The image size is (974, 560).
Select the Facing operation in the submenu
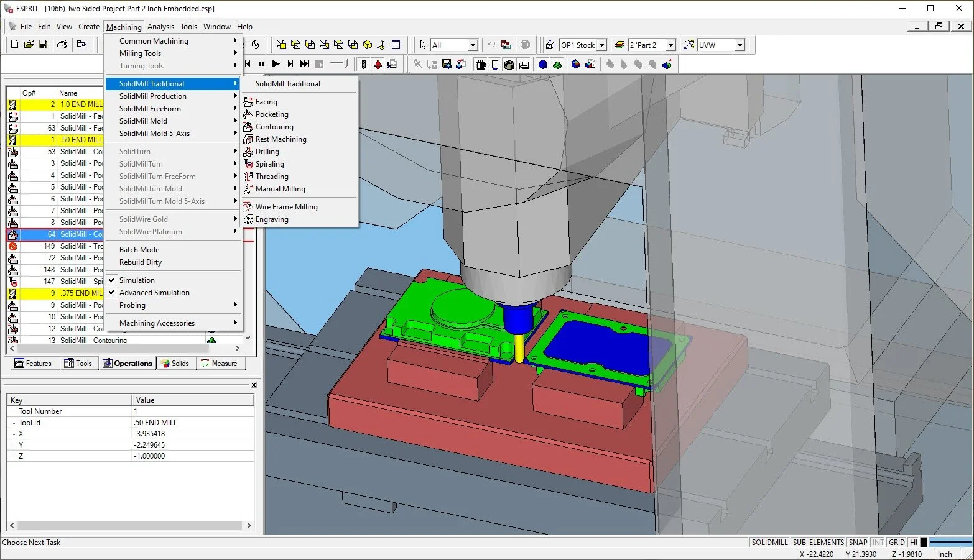point(300,102)
